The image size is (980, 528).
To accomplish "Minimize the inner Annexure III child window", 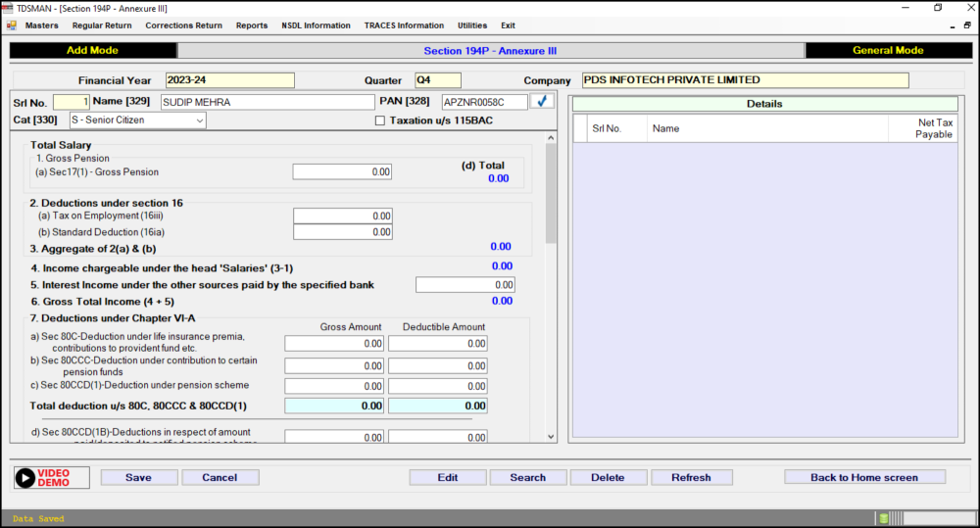I will pyautogui.click(x=954, y=25).
